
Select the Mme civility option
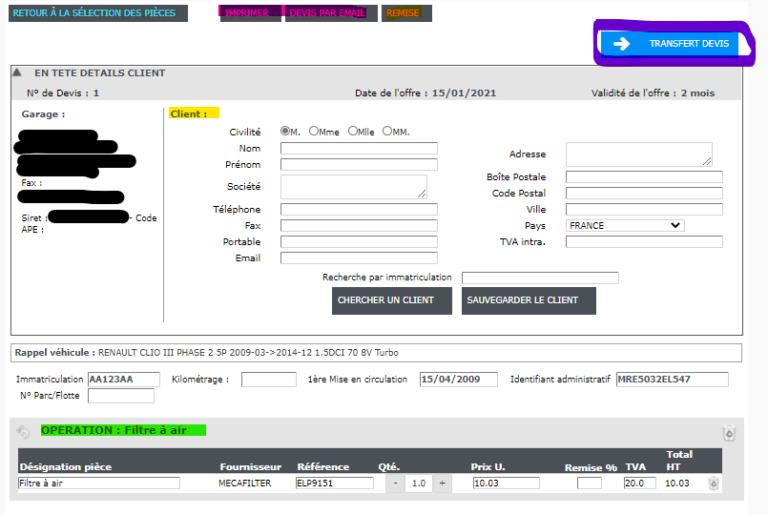point(314,131)
